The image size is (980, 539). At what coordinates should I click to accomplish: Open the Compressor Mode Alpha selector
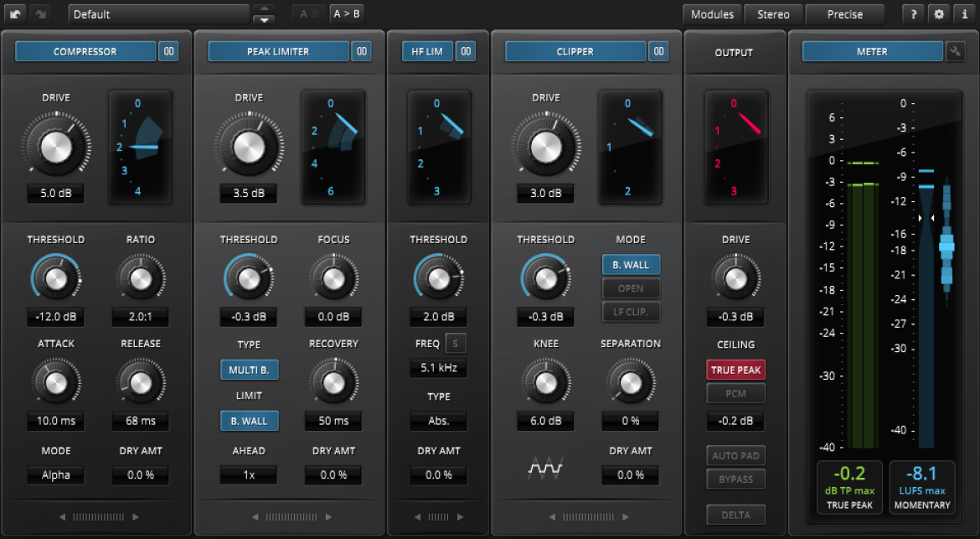(x=55, y=475)
